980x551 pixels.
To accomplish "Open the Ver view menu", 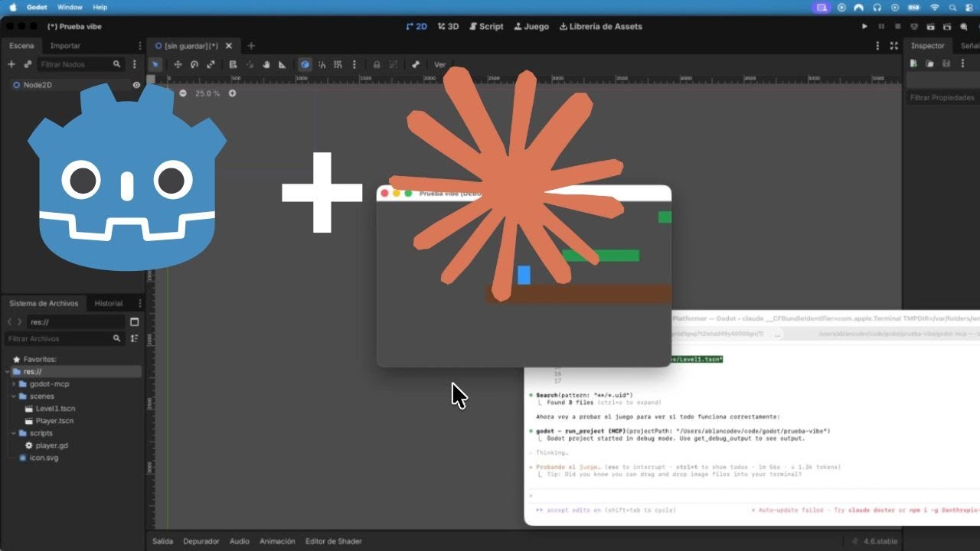I will 440,64.
